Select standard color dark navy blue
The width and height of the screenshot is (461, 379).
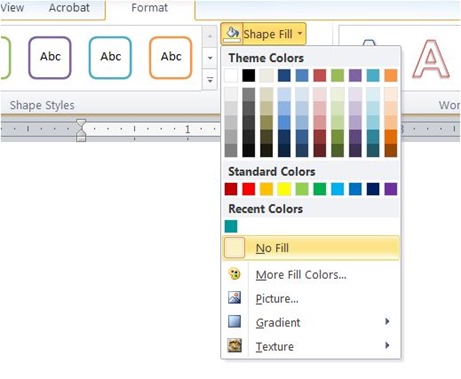pos(373,189)
